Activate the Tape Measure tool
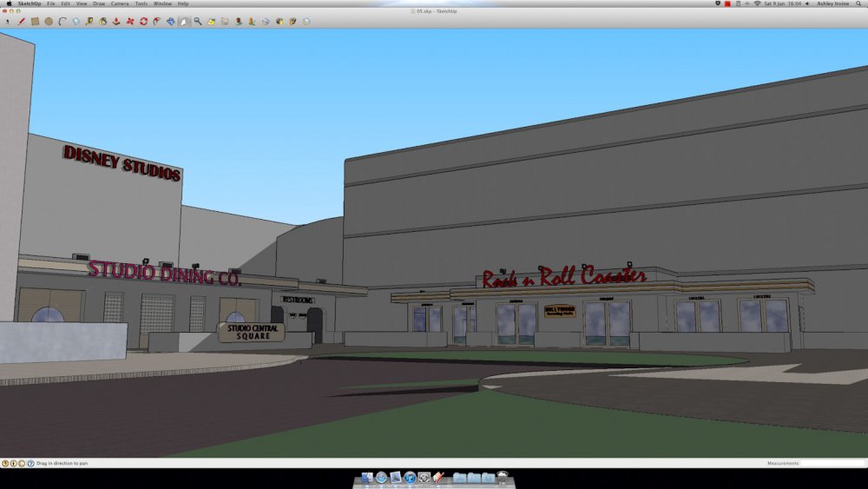The width and height of the screenshot is (868, 489). [89, 22]
